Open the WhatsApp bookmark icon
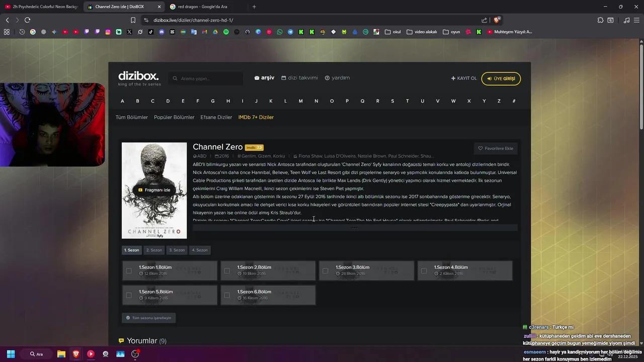Viewport: 644px width, 362px height. (x=280, y=32)
